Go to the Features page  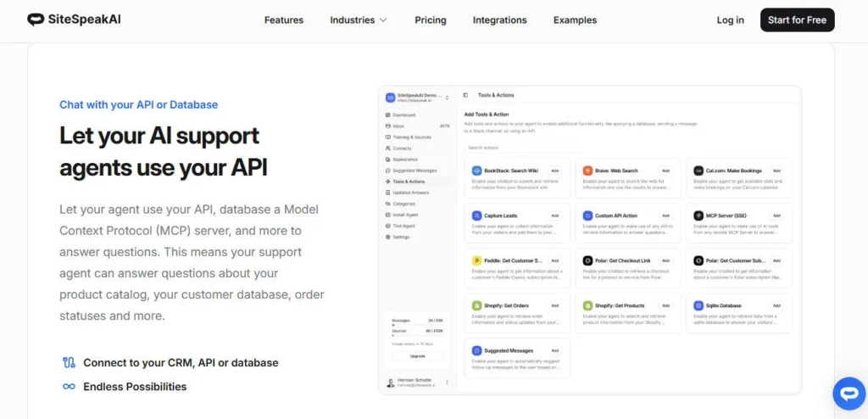click(284, 20)
